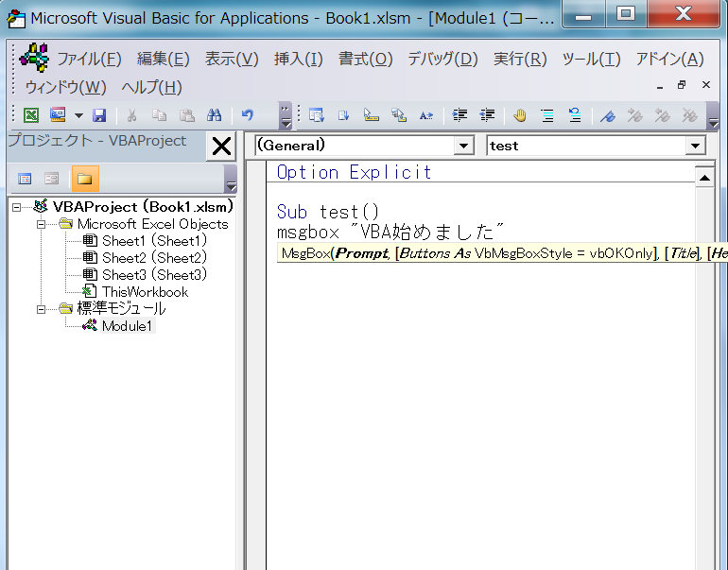The image size is (728, 570).
Task: Click View Code icon in project pane
Action: pyautogui.click(x=25, y=179)
